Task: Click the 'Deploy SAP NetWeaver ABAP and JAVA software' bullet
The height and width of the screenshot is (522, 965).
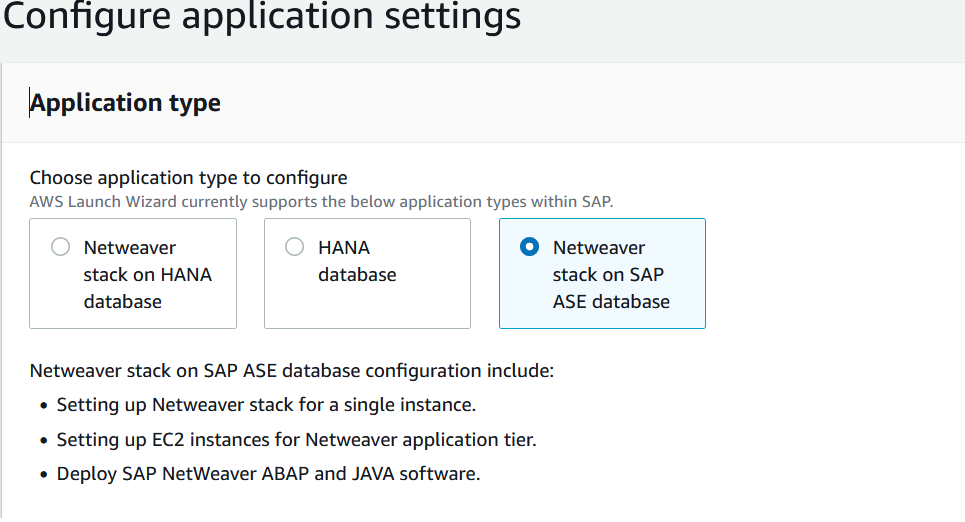Action: pyautogui.click(x=268, y=473)
